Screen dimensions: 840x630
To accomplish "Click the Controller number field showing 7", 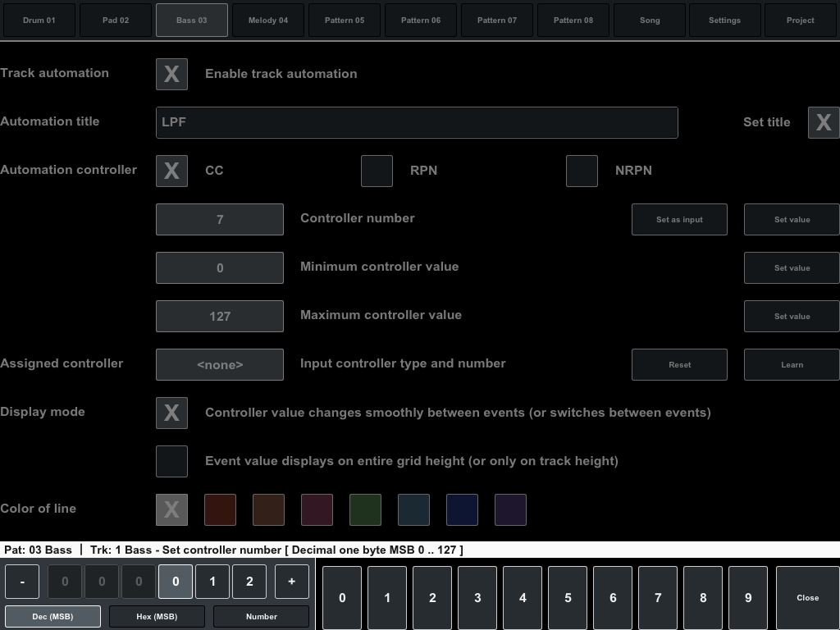I will (220, 219).
